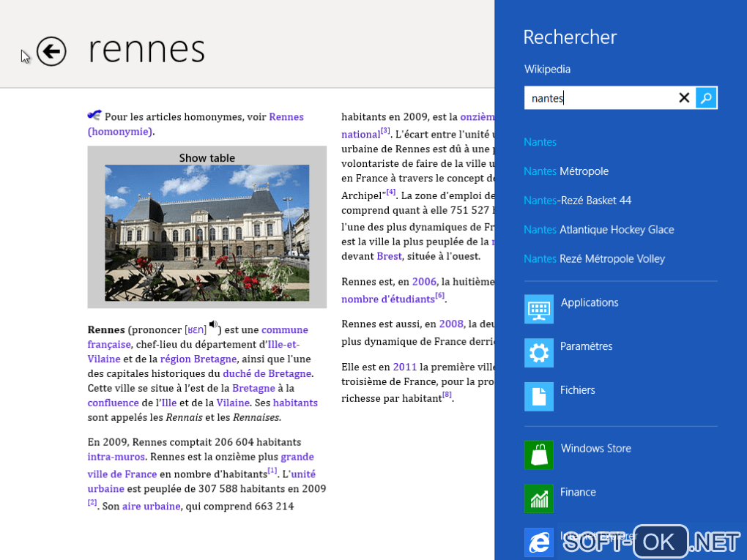
Task: Open the Brest link
Action: pyautogui.click(x=389, y=256)
